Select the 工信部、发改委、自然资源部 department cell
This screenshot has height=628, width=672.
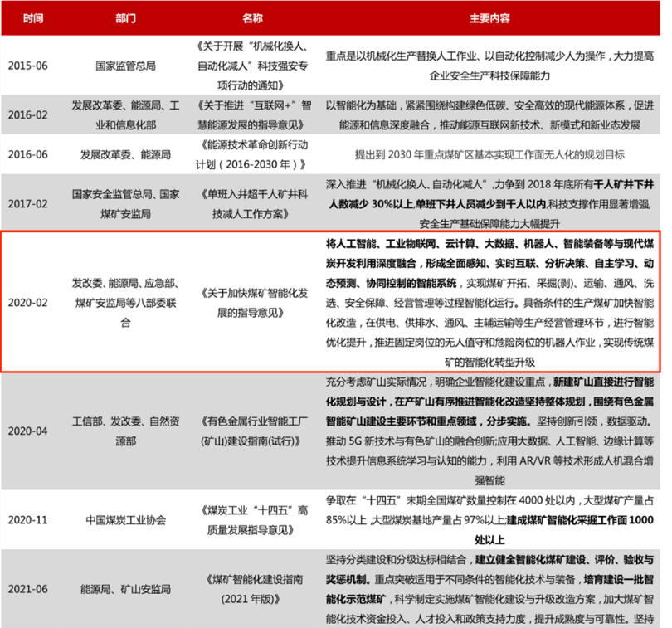(124, 431)
